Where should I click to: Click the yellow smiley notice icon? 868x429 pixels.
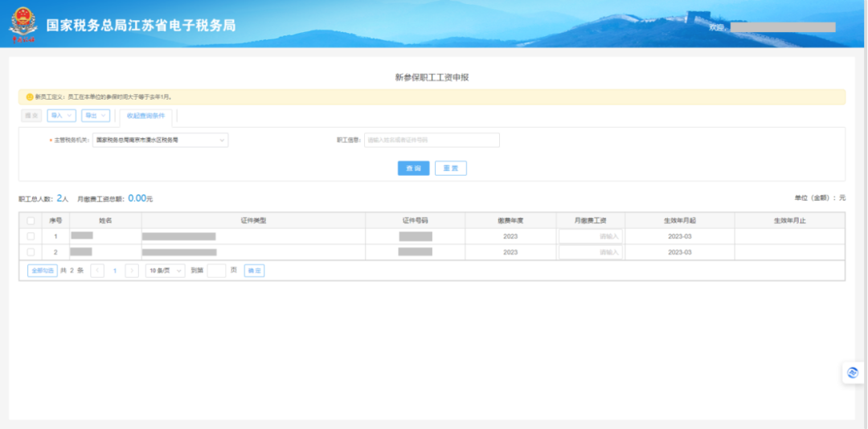[x=30, y=97]
